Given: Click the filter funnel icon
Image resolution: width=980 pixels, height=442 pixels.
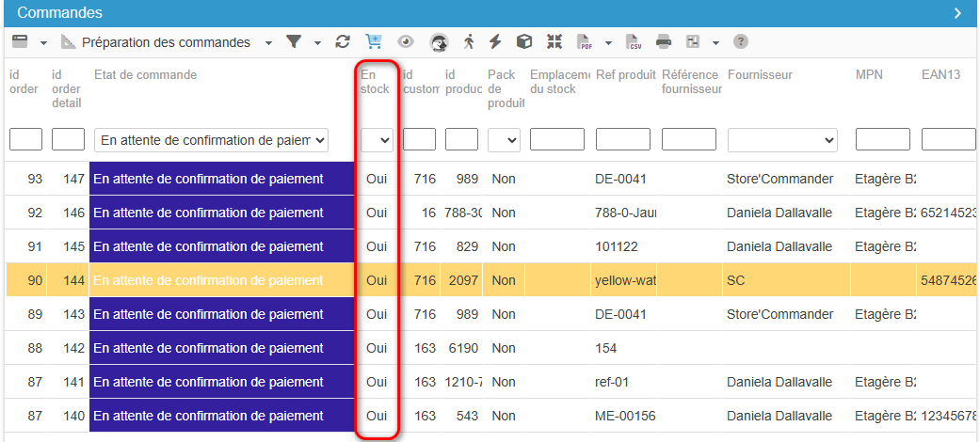Looking at the screenshot, I should 294,42.
